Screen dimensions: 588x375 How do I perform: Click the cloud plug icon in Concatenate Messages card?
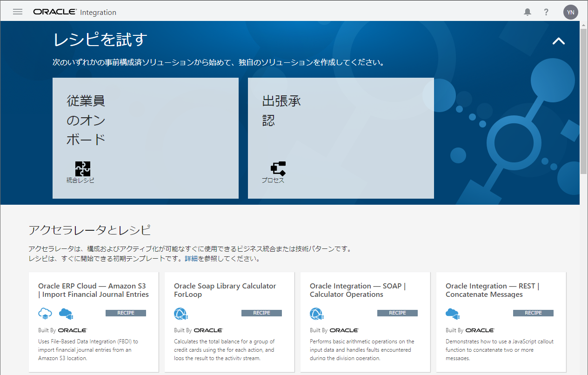click(452, 314)
